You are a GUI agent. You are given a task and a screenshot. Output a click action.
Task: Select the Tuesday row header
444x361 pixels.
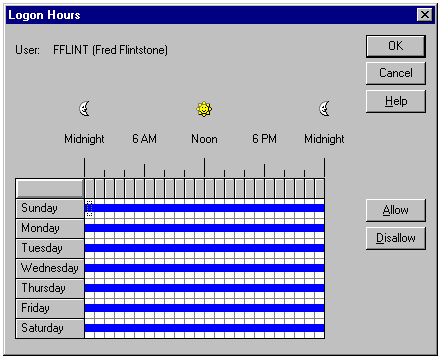[50, 249]
